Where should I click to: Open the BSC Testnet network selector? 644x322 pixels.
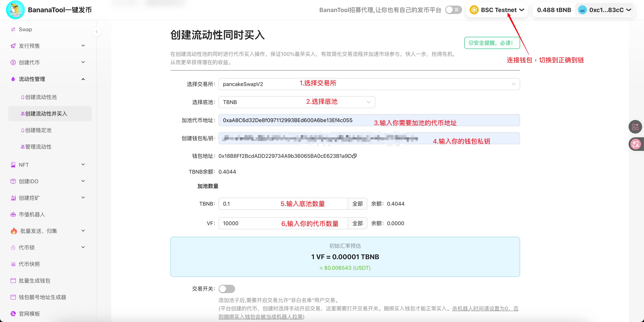tap(497, 10)
